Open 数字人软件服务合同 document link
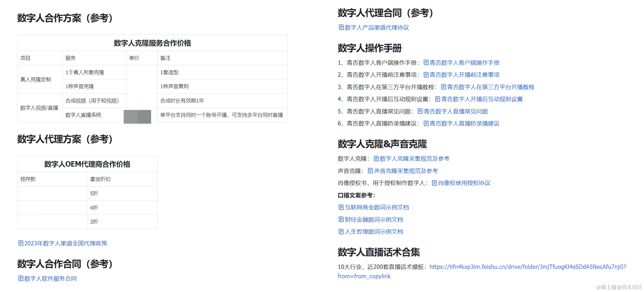The width and height of the screenshot is (644, 292). pos(50,279)
